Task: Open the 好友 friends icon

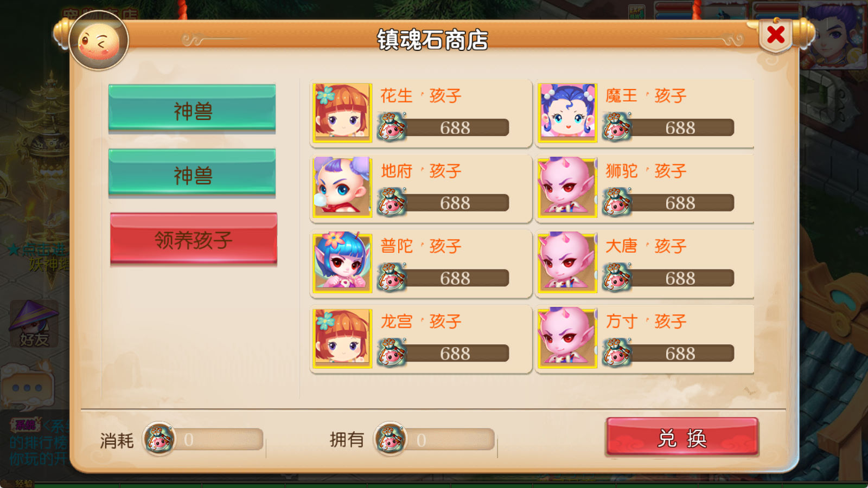Action: [34, 324]
